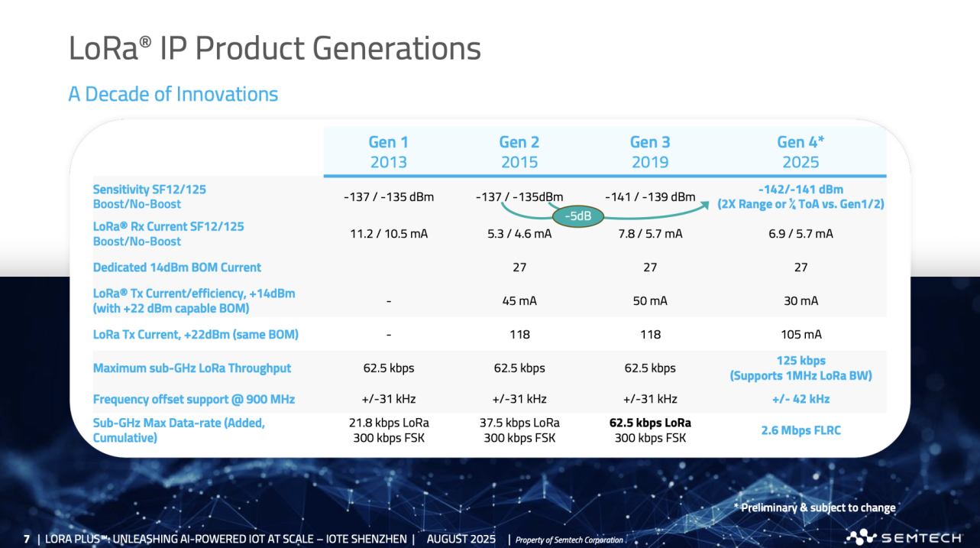Click the bold 62.5 kbps LoRa Gen 3 value
Viewport: 980px width, 548px height.
648,423
